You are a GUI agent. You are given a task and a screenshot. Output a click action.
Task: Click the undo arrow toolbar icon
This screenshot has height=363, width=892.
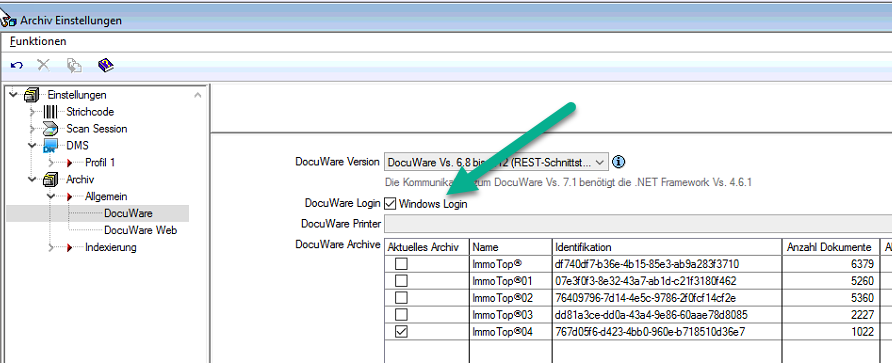tap(17, 65)
